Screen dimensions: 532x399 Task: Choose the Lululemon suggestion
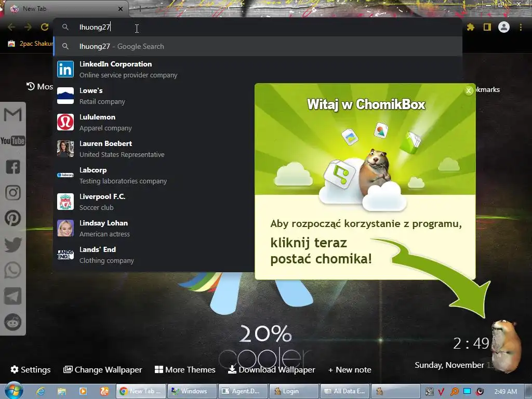154,122
